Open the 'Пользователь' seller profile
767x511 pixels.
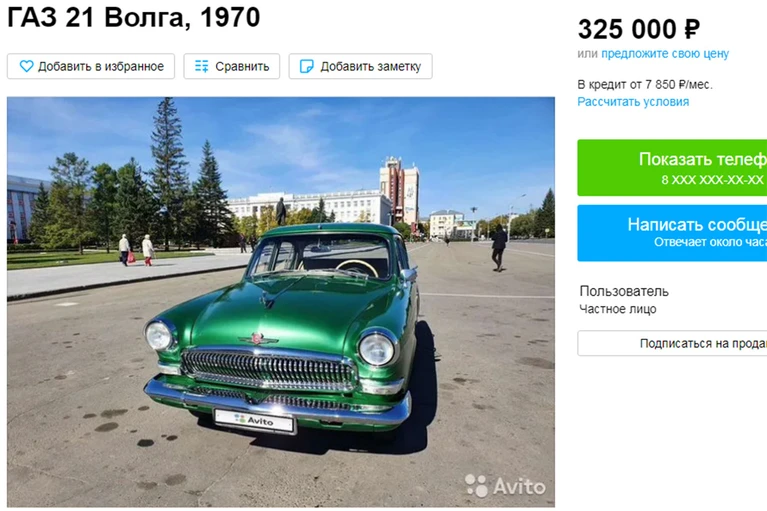pos(624,291)
